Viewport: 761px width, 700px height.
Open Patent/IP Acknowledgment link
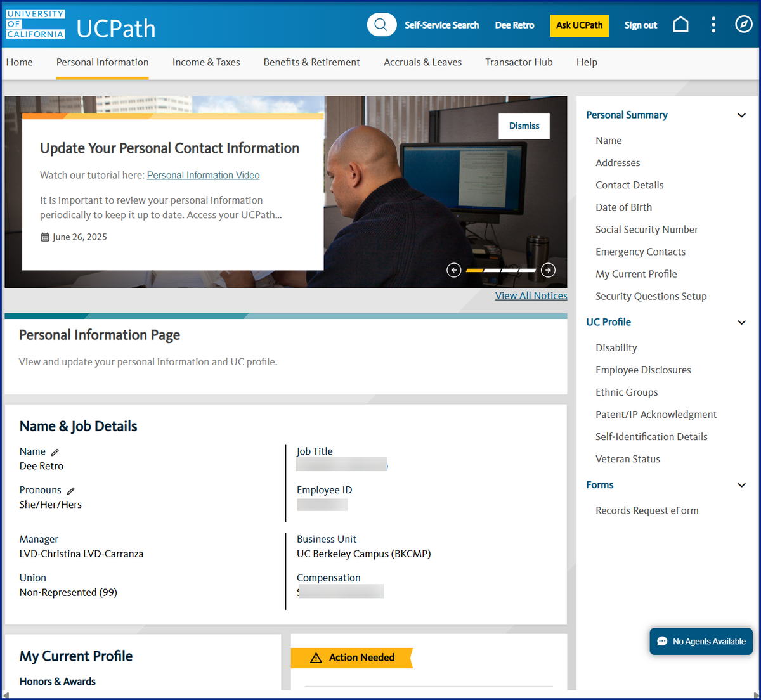pos(656,415)
